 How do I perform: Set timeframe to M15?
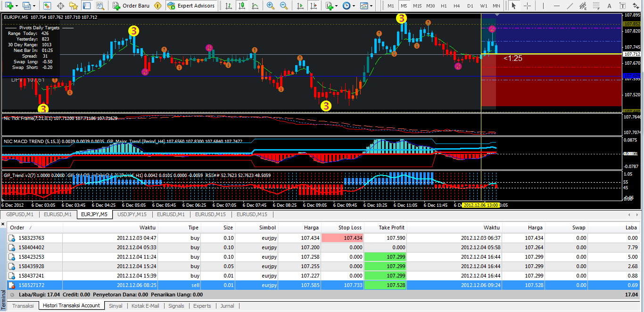pos(417,6)
